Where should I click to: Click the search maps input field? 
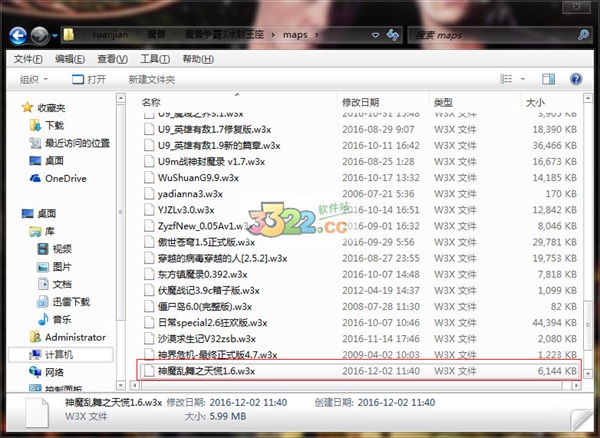coord(492,35)
